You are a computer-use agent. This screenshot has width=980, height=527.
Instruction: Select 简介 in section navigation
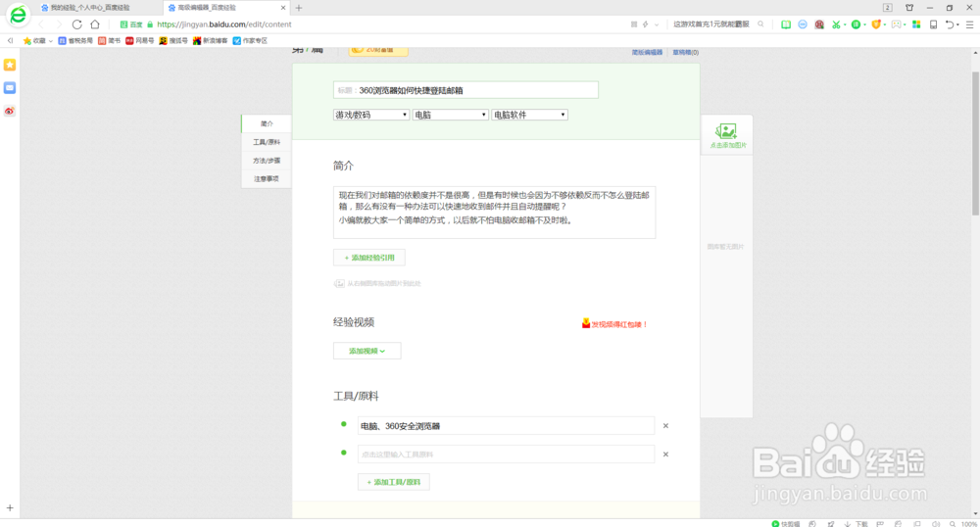(267, 123)
